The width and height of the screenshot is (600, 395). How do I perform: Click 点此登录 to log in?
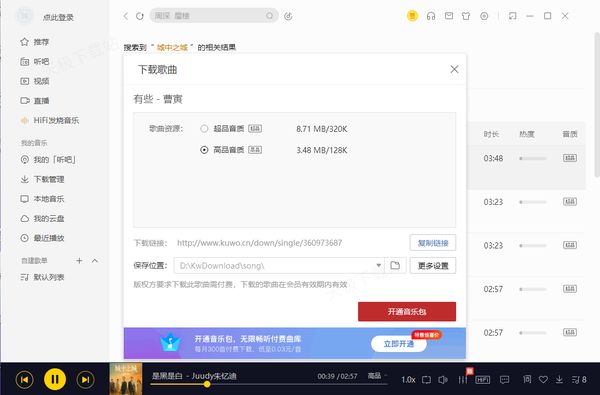tap(58, 17)
